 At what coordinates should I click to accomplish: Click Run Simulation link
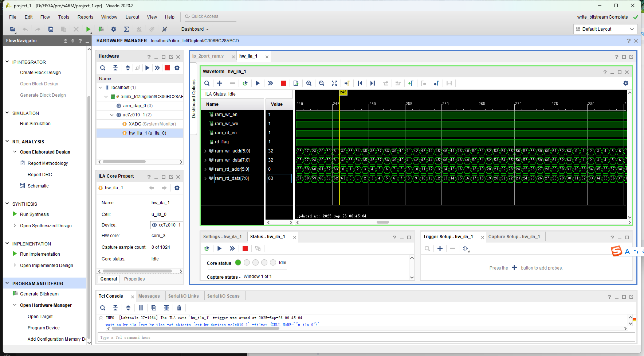point(35,124)
